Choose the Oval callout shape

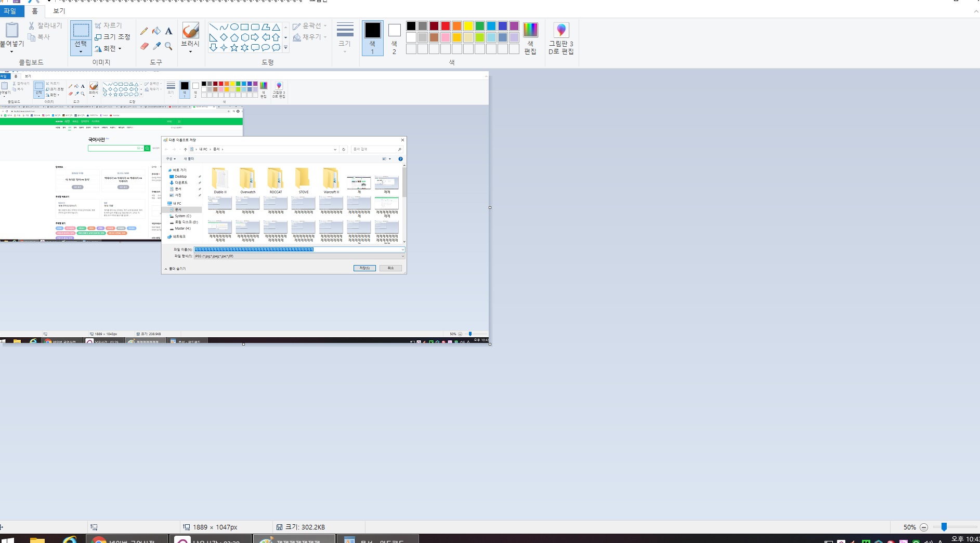click(266, 48)
